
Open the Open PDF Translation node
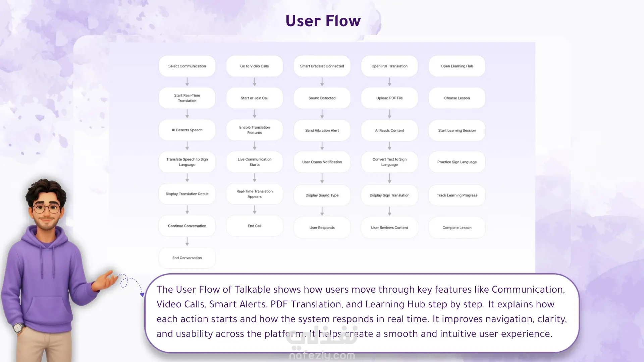[389, 66]
